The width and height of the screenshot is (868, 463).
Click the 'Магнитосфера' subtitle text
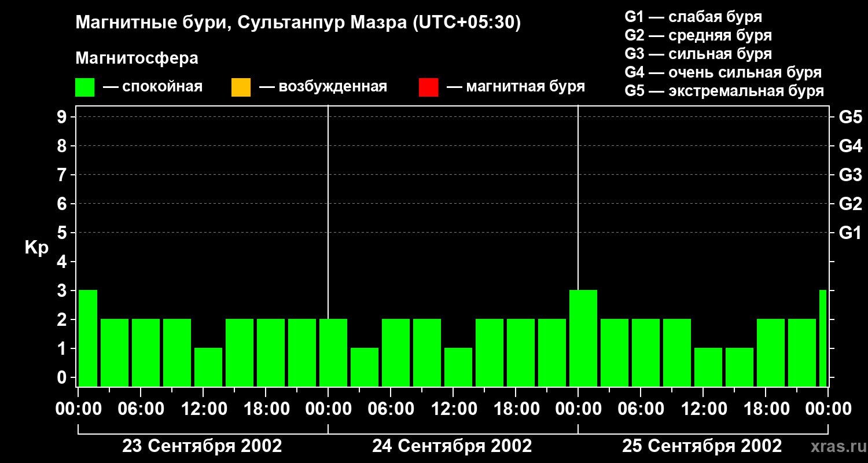137,58
